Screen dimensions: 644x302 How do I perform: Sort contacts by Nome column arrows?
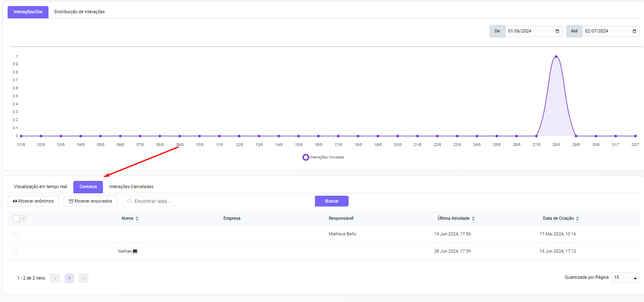pyautogui.click(x=137, y=219)
